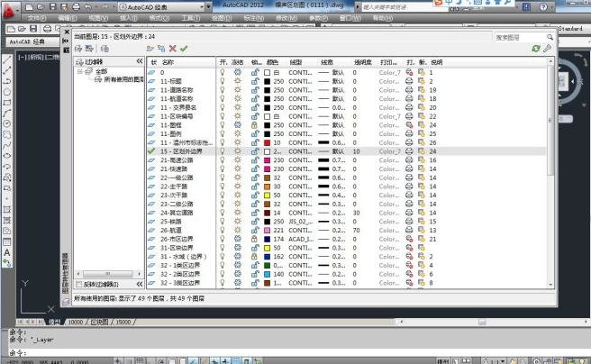
Task: Click the print icon in quick access toolbar
Action: point(76,7)
